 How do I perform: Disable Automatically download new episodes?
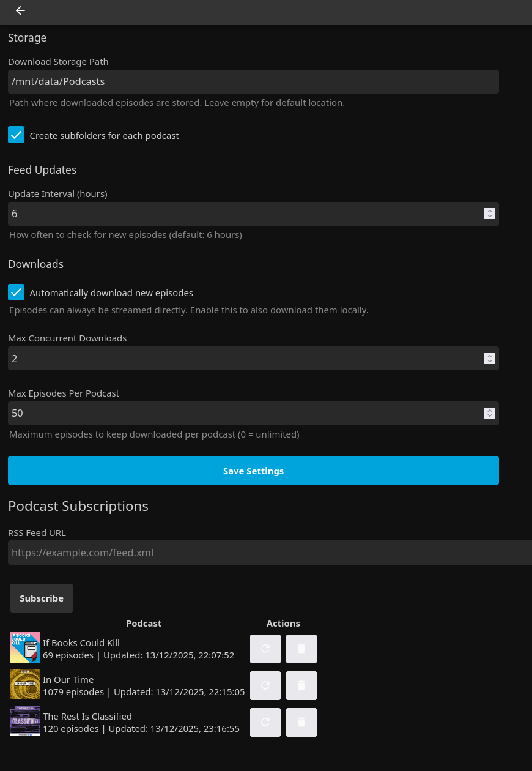tap(16, 292)
